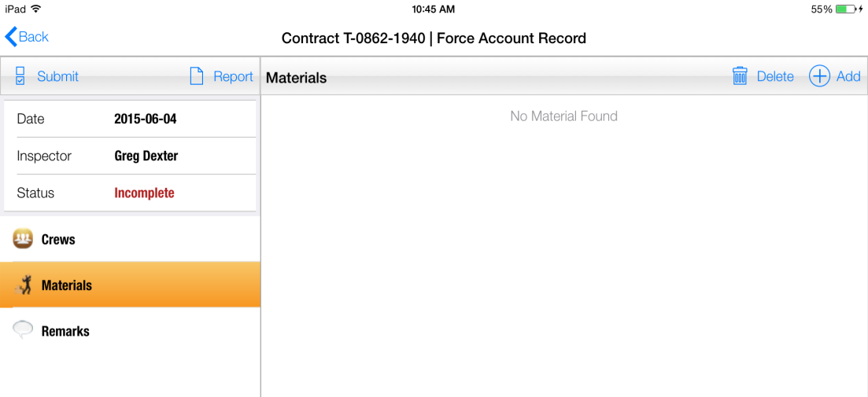The image size is (868, 397).
Task: Click the Crews group icon
Action: [x=23, y=239]
